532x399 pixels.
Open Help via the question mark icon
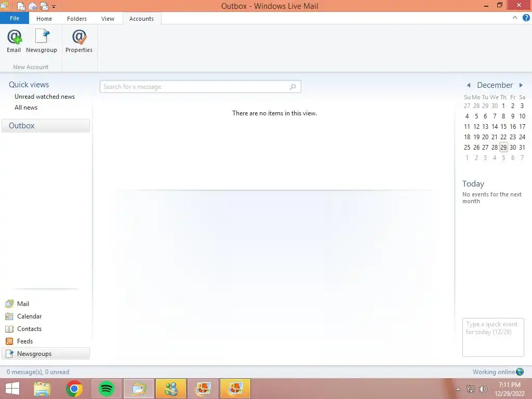526,18
